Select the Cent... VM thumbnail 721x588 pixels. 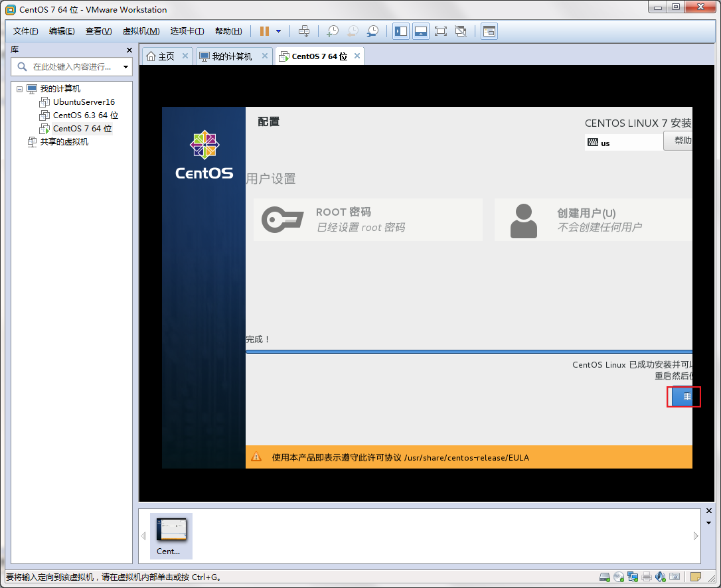pos(171,536)
